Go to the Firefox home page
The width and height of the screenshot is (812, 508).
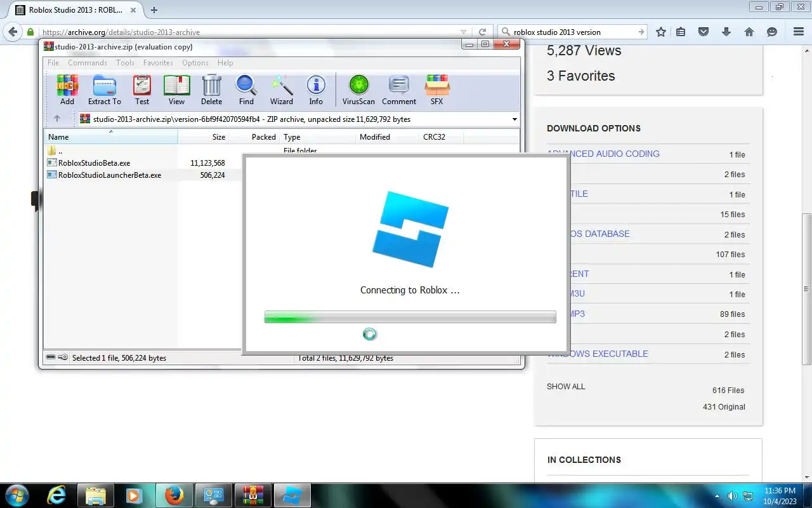pos(749,32)
